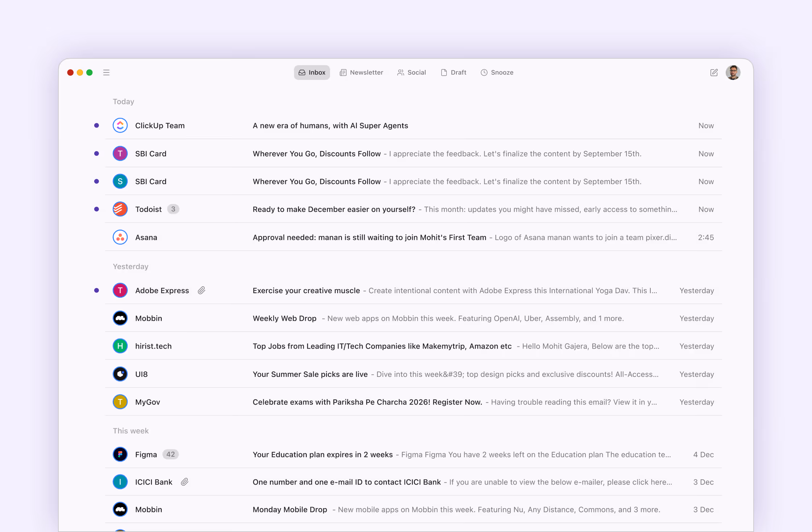Toggle unread dot on Todoist email
The image size is (812, 532).
tap(96, 209)
